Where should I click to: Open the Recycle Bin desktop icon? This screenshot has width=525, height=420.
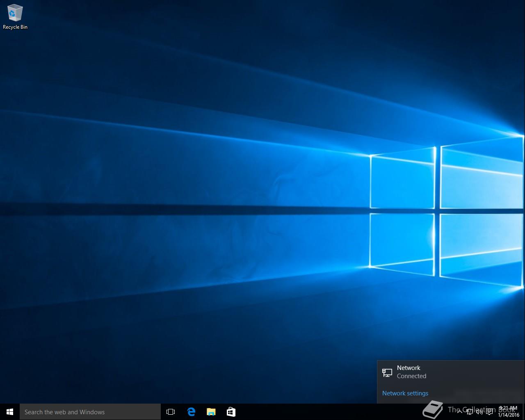point(15,13)
